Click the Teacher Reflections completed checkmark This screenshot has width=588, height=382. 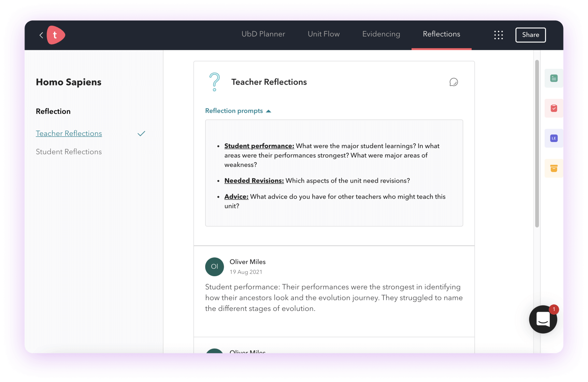point(141,133)
